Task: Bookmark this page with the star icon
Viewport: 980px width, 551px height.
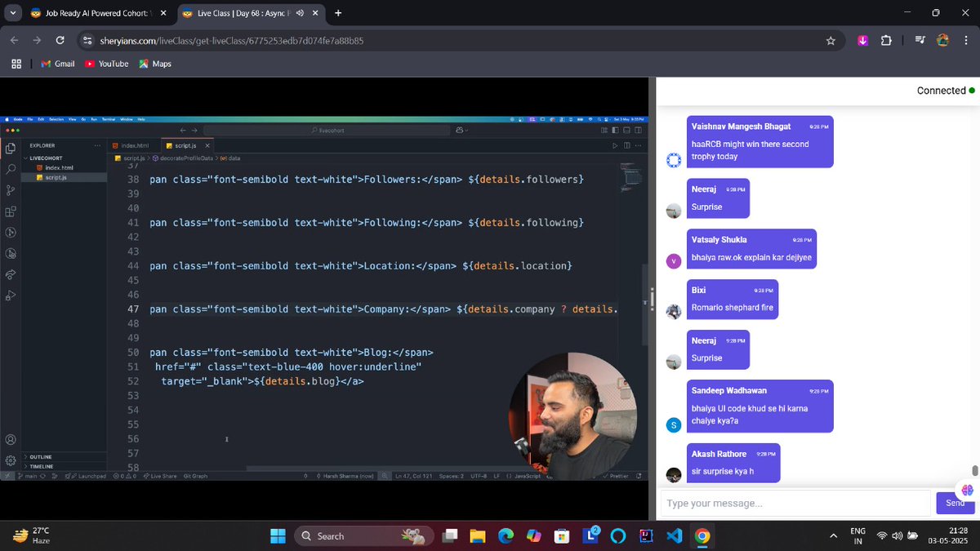Action: [x=831, y=40]
